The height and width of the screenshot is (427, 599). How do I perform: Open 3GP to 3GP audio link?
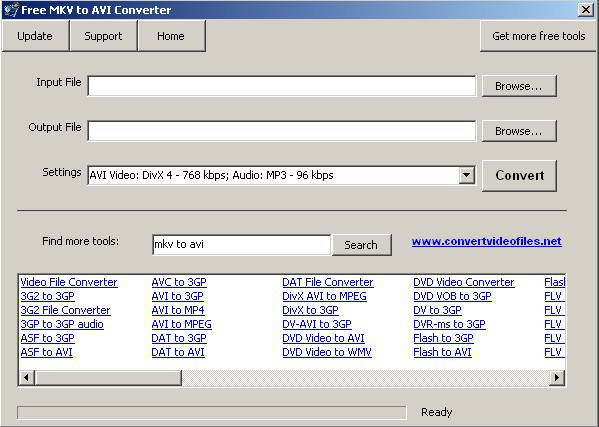62,324
